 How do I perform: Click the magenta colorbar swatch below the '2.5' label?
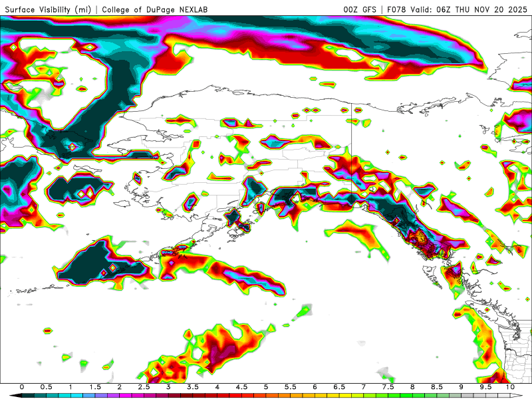coord(150,396)
